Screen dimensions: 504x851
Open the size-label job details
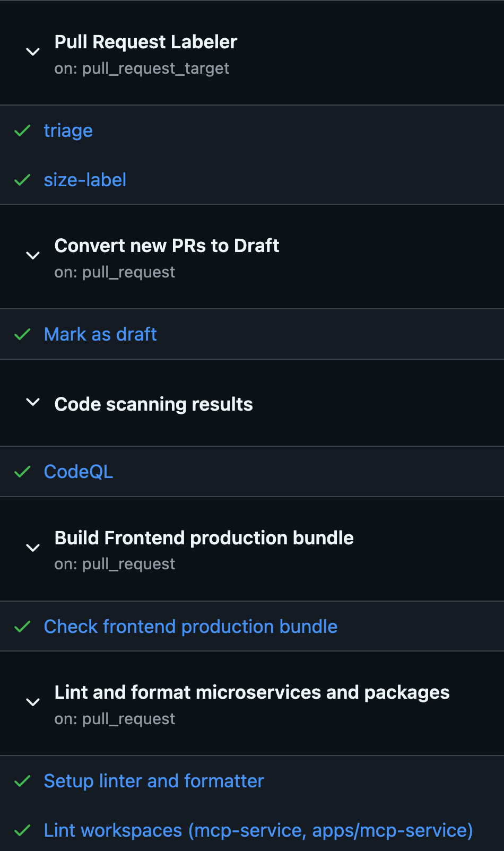[85, 180]
